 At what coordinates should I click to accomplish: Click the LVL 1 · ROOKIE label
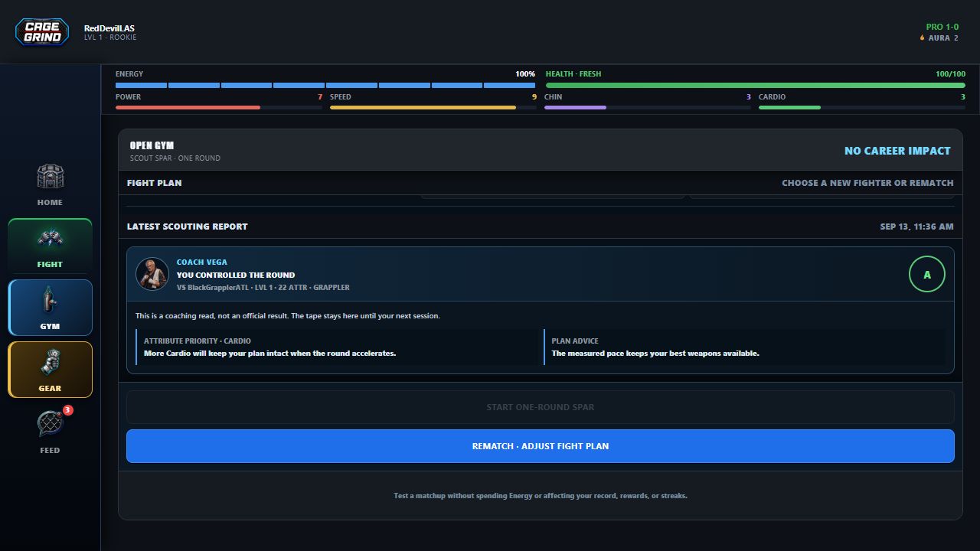click(110, 37)
